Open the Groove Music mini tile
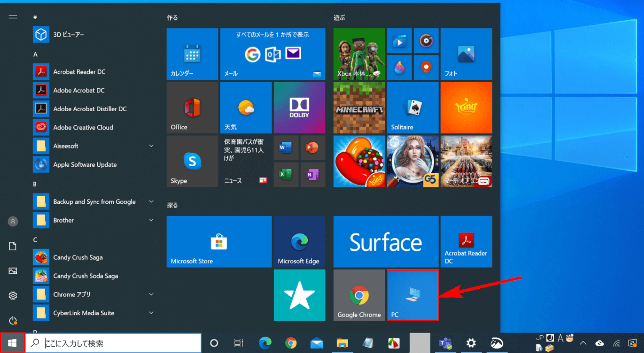Viewport: 644px width, 353px height. coord(426,41)
